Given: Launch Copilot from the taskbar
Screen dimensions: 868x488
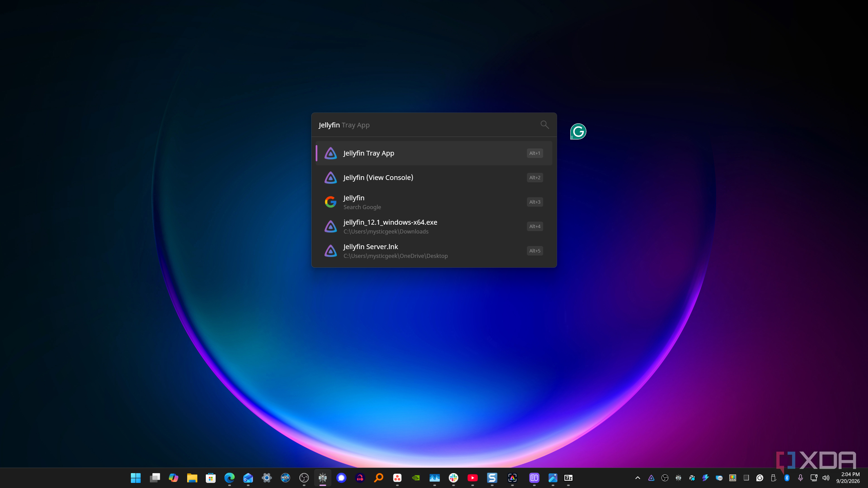Looking at the screenshot, I should [x=174, y=478].
